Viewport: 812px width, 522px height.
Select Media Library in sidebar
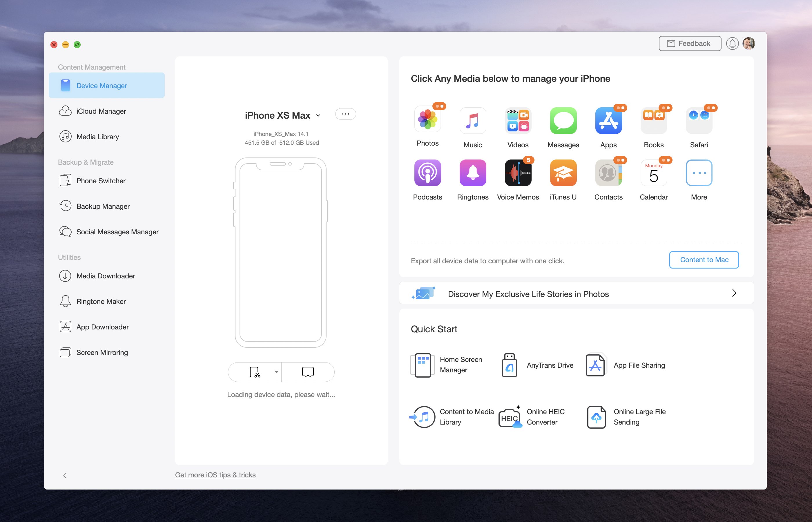[106, 137]
